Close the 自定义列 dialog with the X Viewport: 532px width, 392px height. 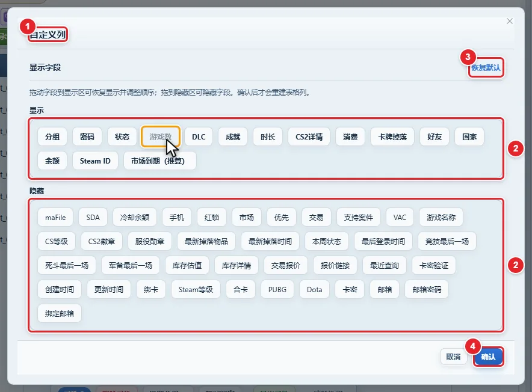click(x=510, y=21)
